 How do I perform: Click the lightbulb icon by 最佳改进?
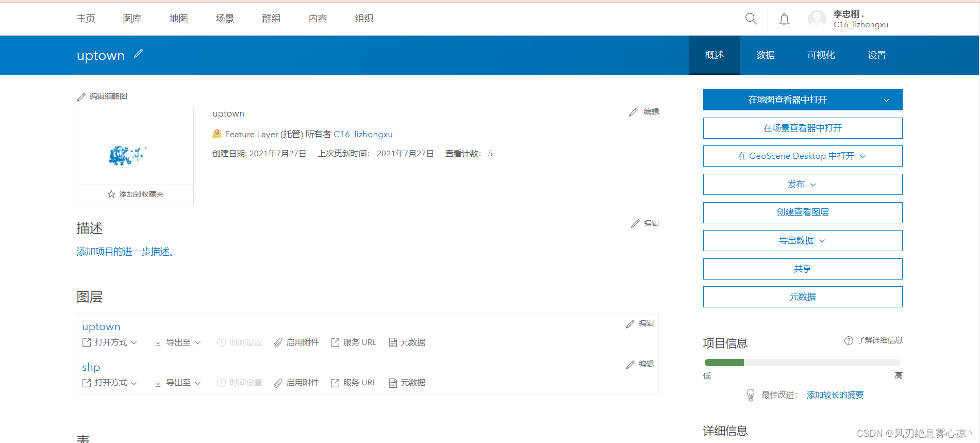(x=751, y=395)
